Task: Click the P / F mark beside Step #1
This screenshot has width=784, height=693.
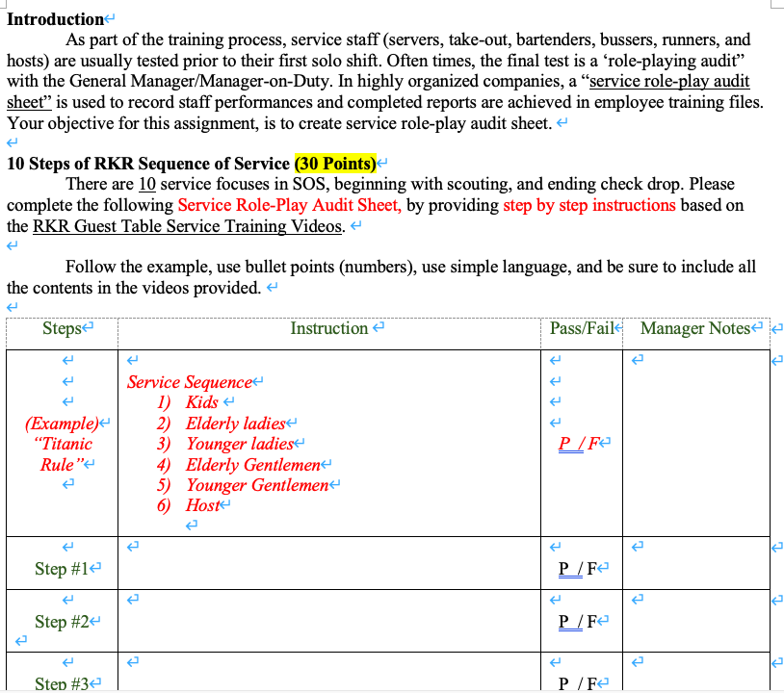Action: point(577,568)
